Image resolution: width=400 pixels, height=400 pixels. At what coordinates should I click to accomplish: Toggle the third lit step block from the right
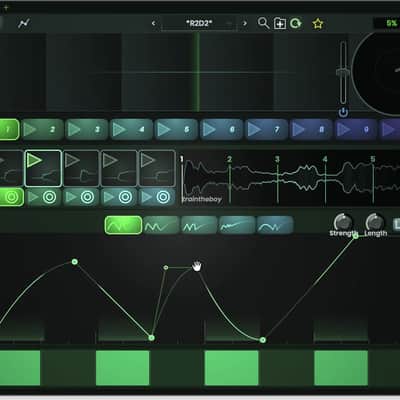[x=123, y=368]
